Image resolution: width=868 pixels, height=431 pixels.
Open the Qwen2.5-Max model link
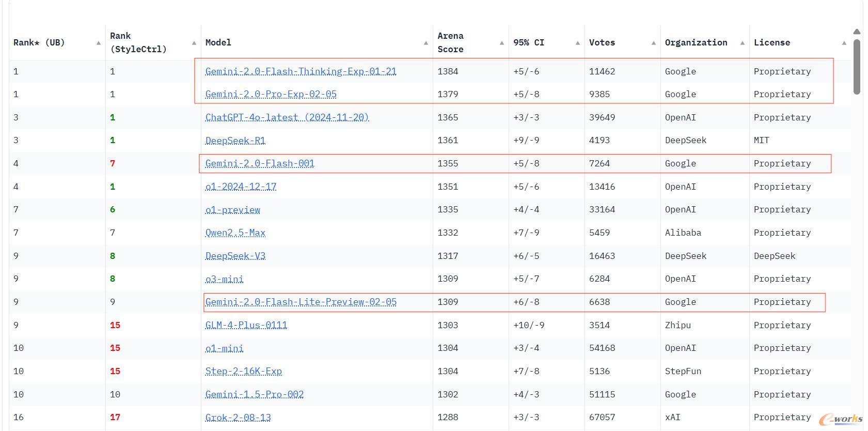235,233
